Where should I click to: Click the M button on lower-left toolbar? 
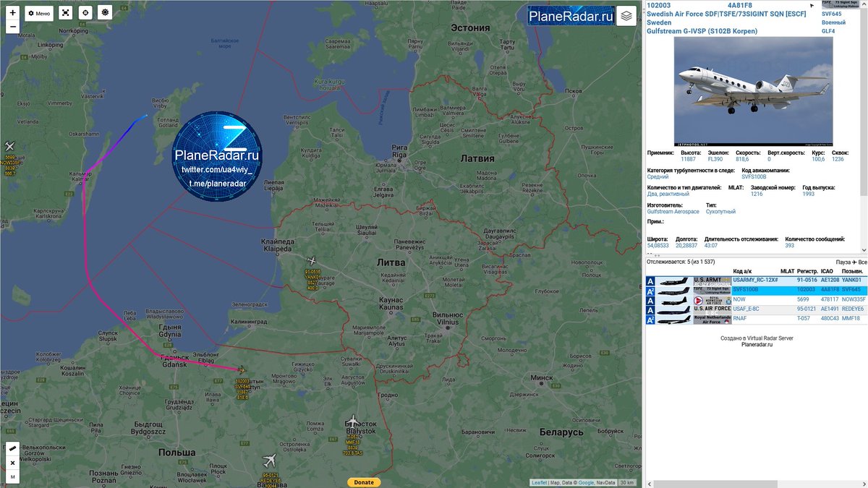click(x=12, y=476)
